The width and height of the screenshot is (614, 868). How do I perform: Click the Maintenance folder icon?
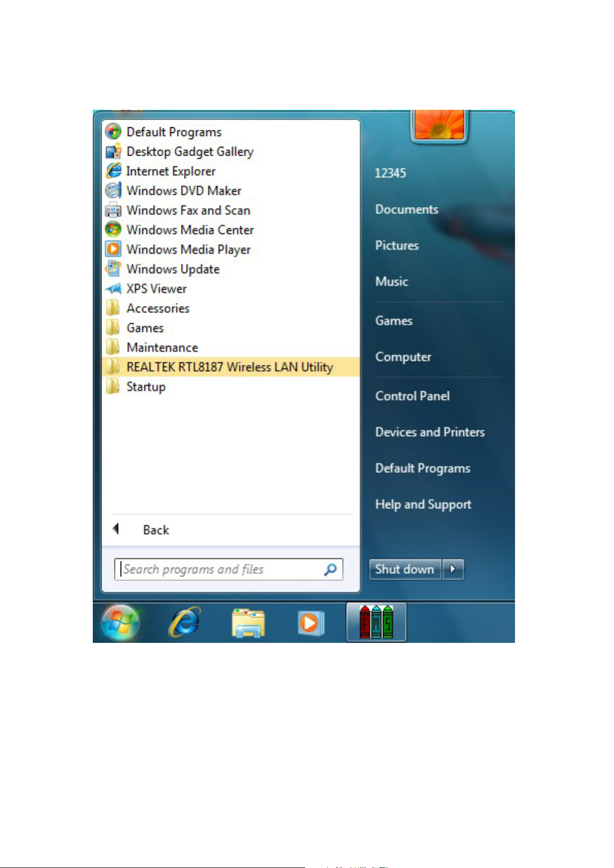(x=113, y=347)
